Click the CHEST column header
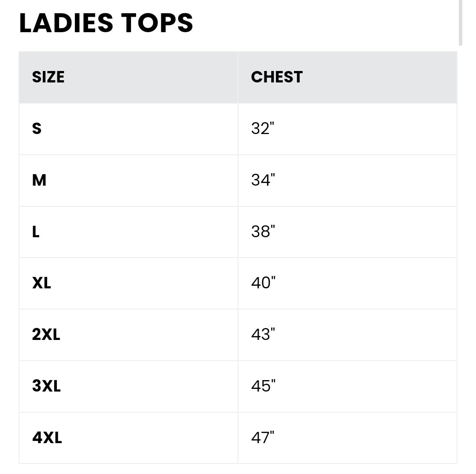Viewport: 476px width, 474px height. tap(277, 77)
